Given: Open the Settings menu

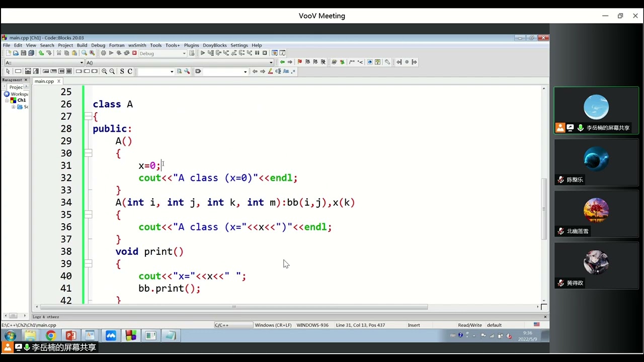Looking at the screenshot, I should pos(239,45).
